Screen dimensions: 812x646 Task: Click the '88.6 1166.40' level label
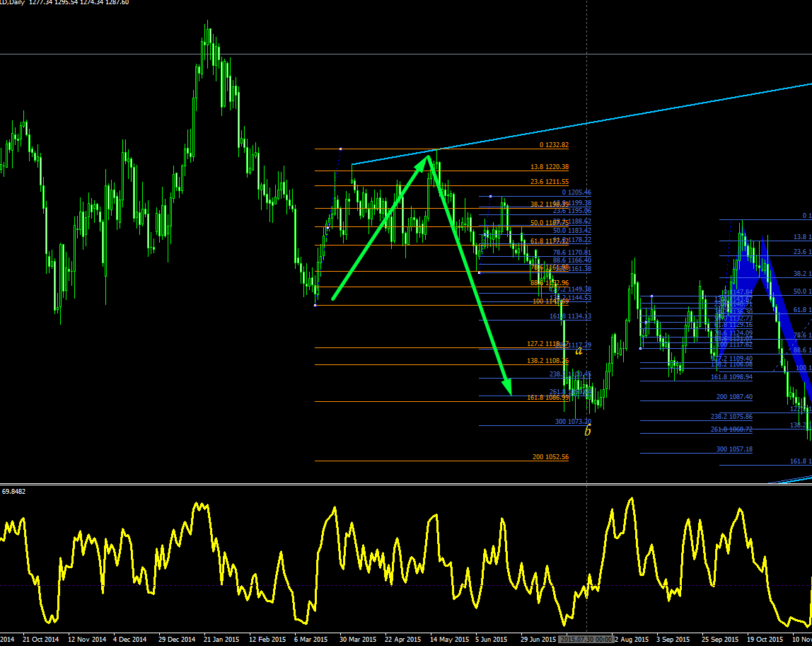(x=572, y=260)
